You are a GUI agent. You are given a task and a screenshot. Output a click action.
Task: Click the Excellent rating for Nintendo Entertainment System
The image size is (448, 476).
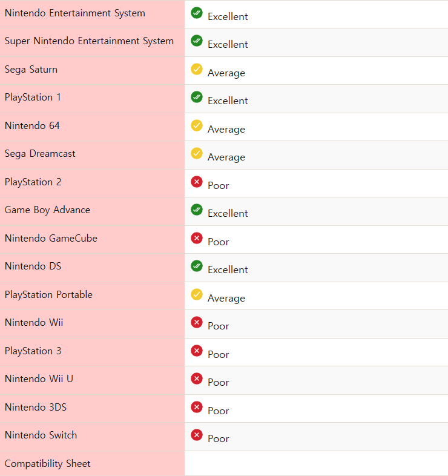coord(228,17)
